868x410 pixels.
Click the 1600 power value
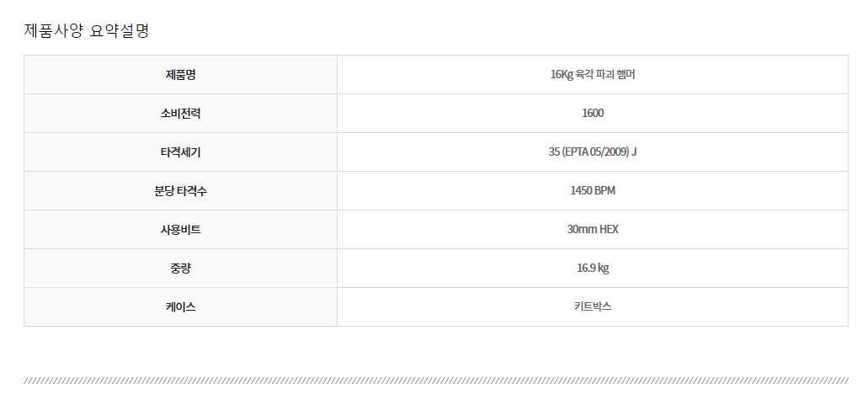tap(593, 114)
